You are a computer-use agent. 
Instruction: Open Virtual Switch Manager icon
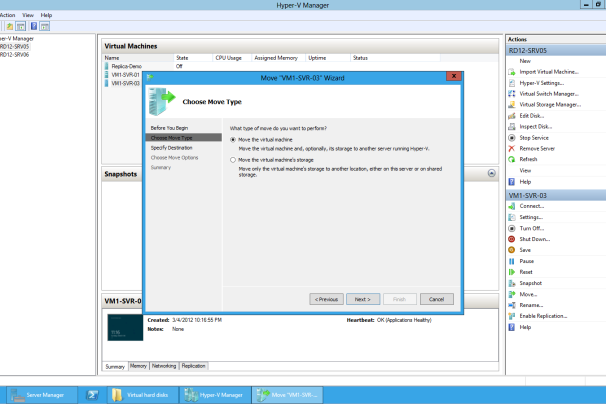pos(512,94)
